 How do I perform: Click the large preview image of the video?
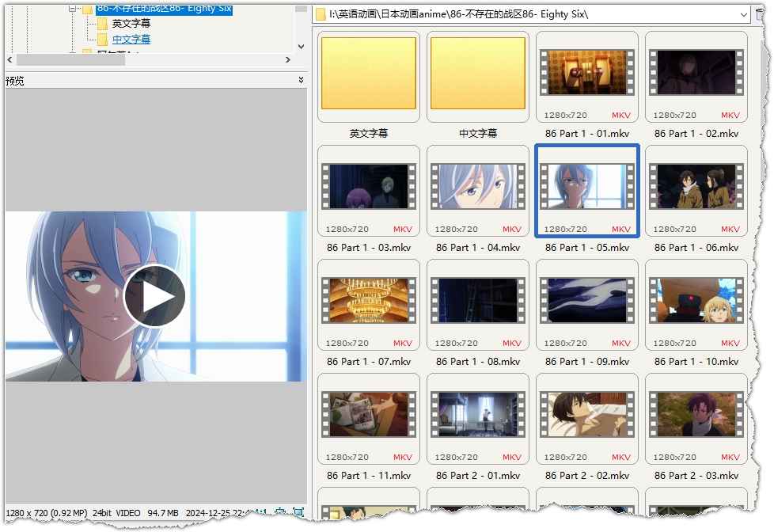[x=156, y=296]
